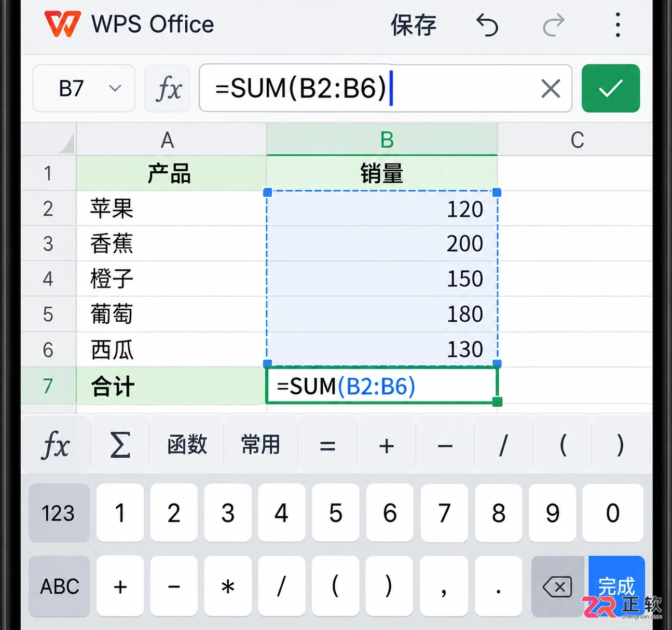Click the cell with value 150
The image size is (672, 630).
click(382, 279)
